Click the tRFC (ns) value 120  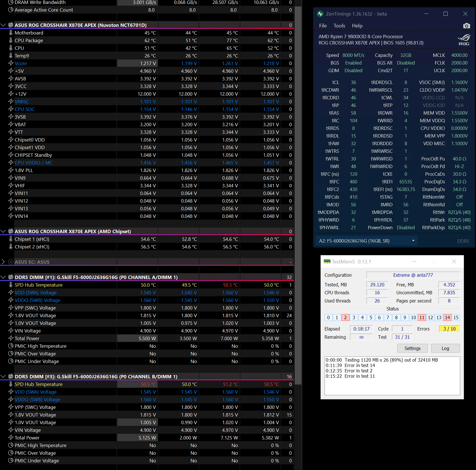coord(353,174)
